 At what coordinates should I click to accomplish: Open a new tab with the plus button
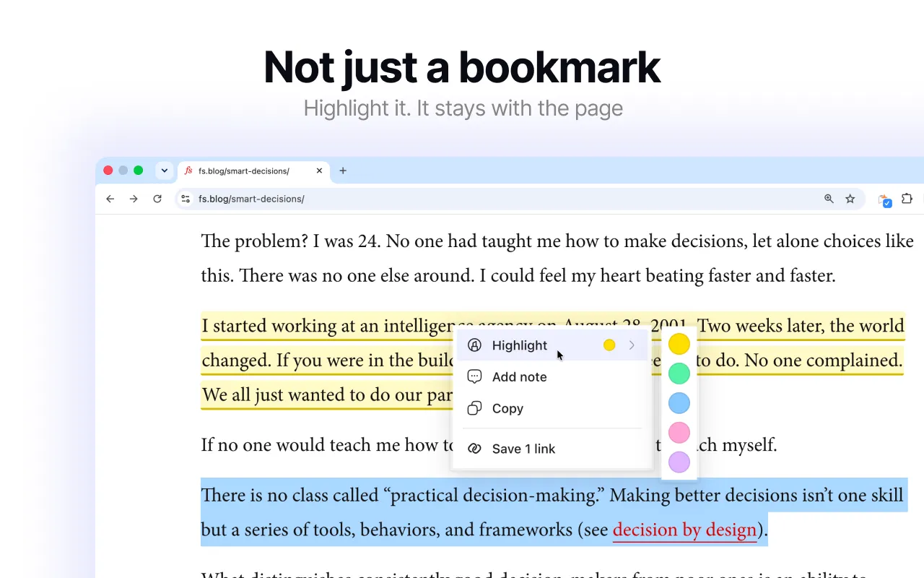343,171
